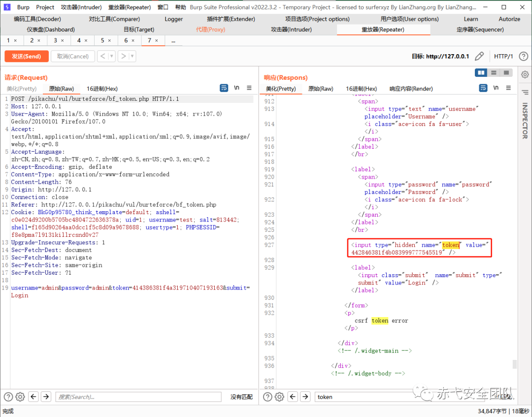The image size is (532, 417).
Task: Open the Burp menu
Action: [x=23, y=7]
